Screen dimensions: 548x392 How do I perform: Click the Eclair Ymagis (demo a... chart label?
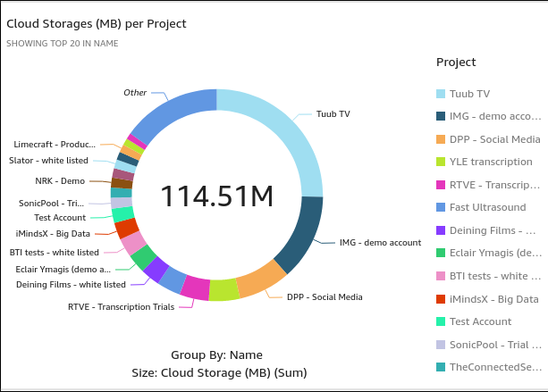tap(63, 270)
